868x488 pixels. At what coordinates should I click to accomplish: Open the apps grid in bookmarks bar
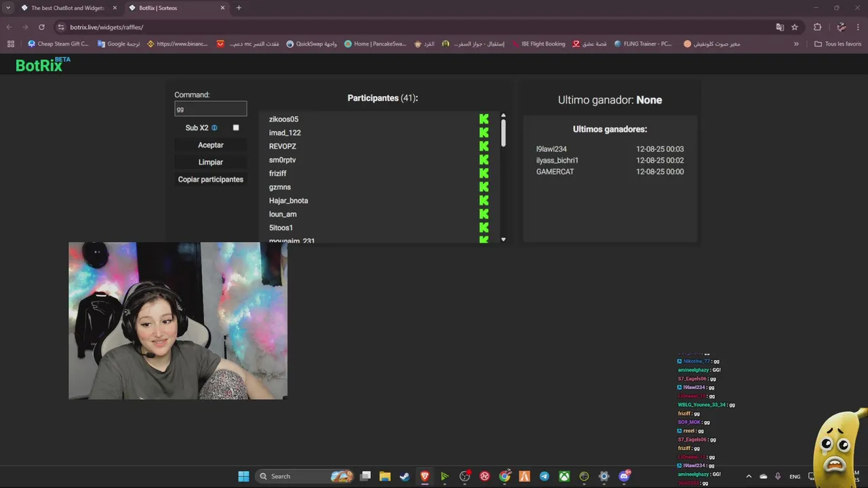[x=10, y=44]
